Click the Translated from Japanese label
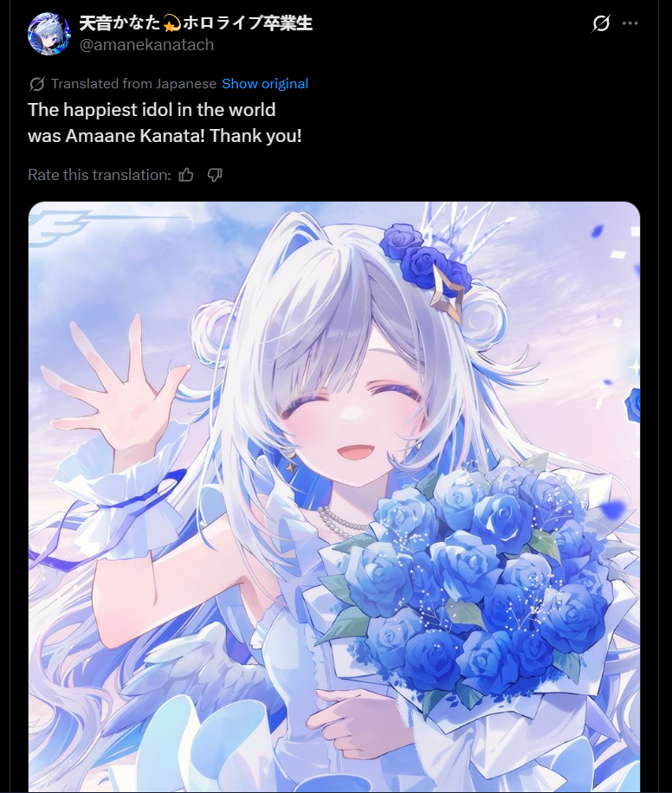The width and height of the screenshot is (672, 793). tap(133, 83)
